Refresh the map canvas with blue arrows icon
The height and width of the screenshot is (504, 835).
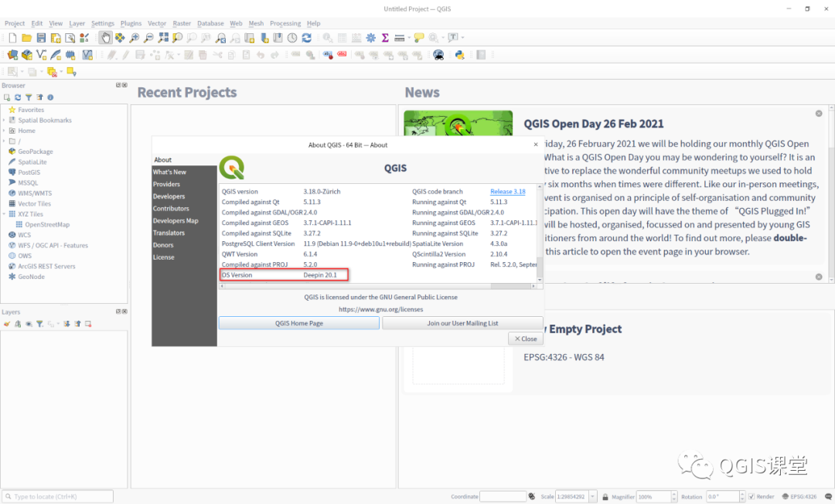click(307, 38)
